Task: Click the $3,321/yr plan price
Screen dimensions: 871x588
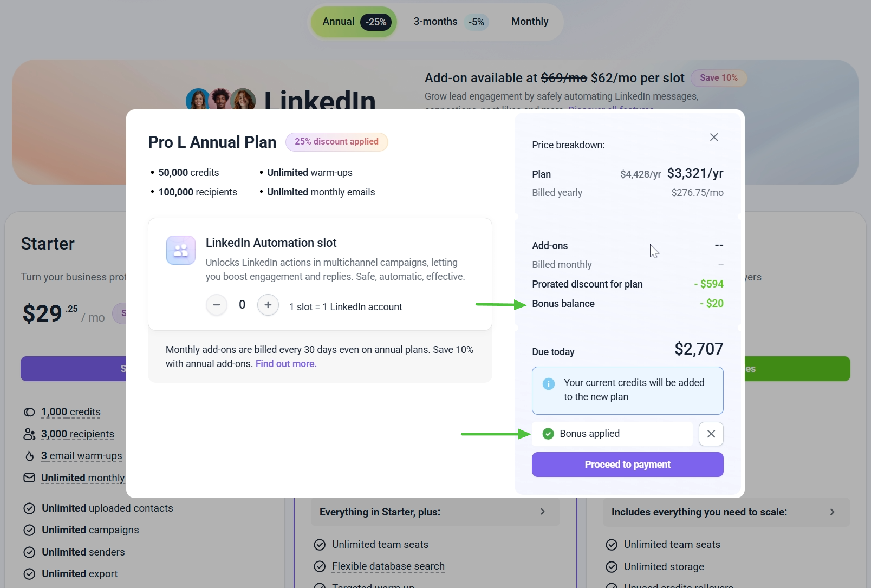Action: point(695,173)
